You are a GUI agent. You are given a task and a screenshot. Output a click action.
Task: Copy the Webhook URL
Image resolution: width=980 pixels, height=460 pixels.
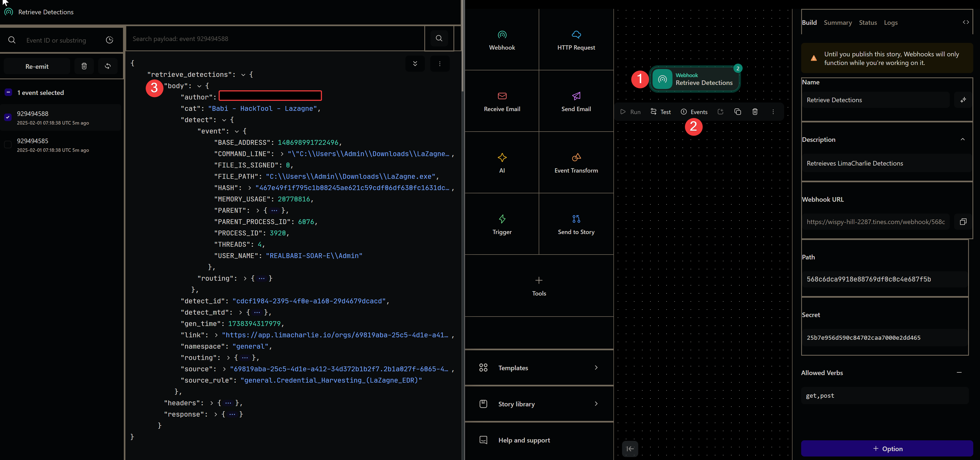[x=963, y=222]
